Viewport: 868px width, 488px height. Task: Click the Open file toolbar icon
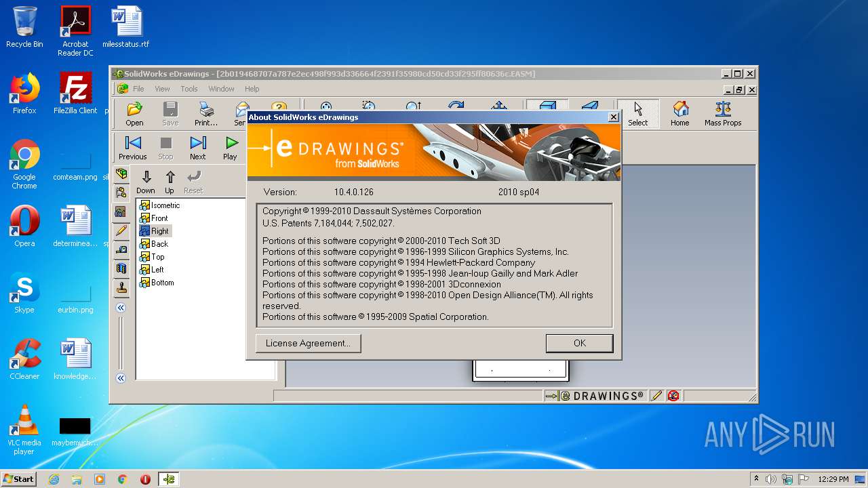134,114
